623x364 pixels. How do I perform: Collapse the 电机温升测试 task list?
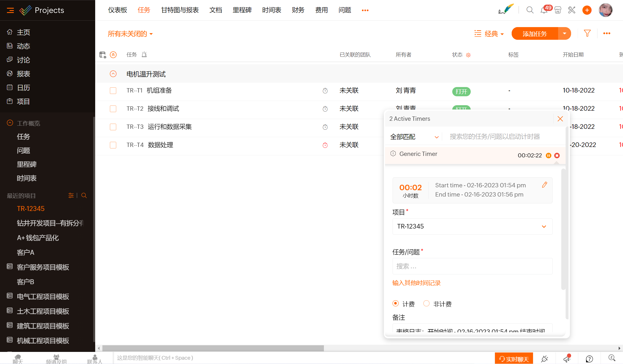click(x=113, y=74)
